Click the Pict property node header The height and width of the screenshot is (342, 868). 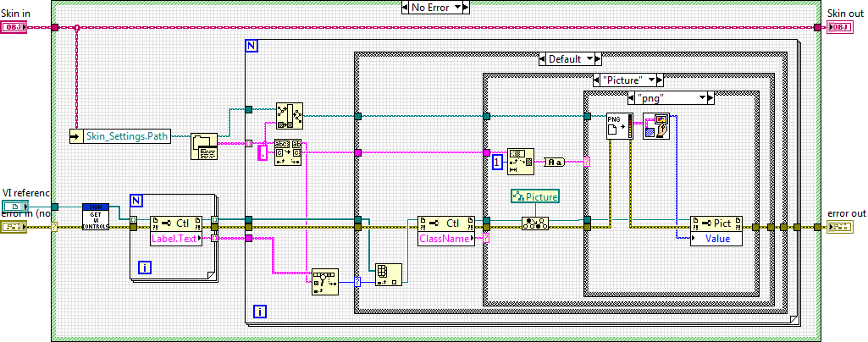(x=716, y=223)
